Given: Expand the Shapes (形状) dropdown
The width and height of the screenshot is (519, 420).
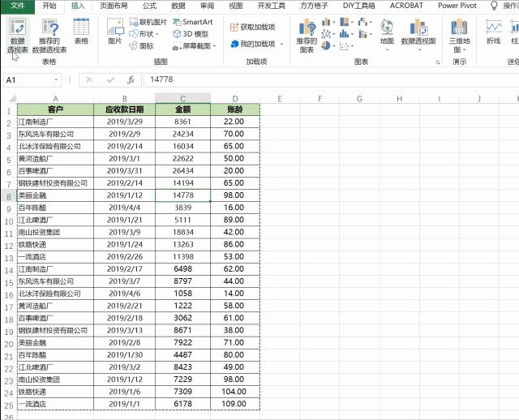Looking at the screenshot, I should [x=157, y=34].
